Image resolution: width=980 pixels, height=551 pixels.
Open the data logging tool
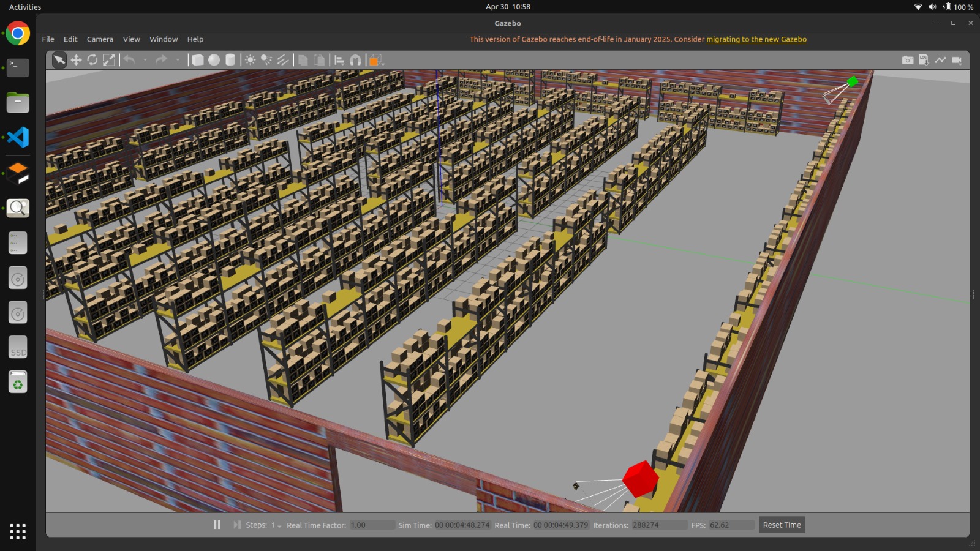pos(924,60)
